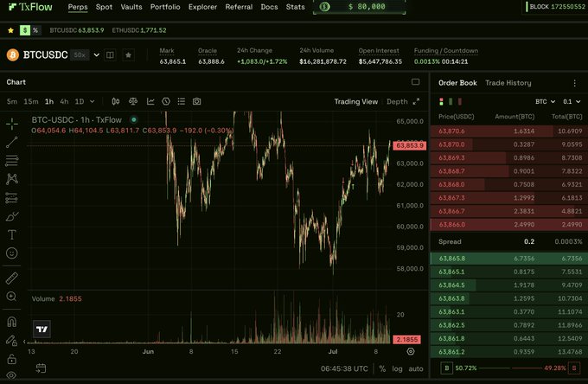Open the 0.1 price grouping dropdown
Viewport: 588px width, 384px height.
(x=572, y=102)
